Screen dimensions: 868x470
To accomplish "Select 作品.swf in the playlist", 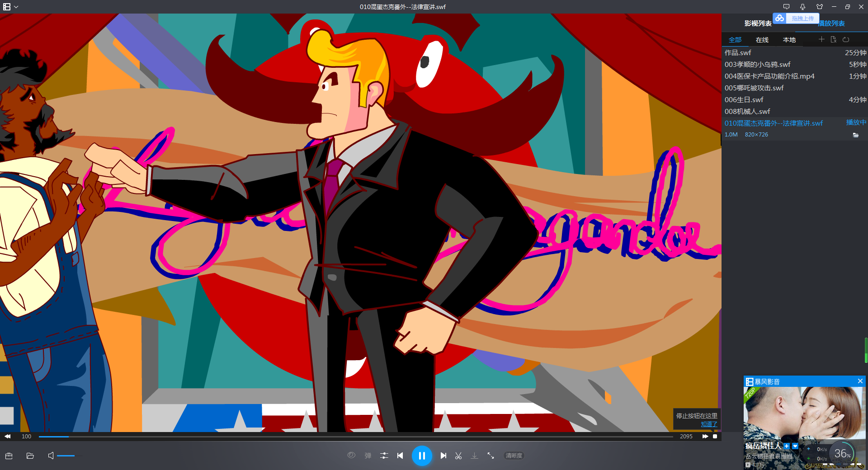I will tap(795, 52).
